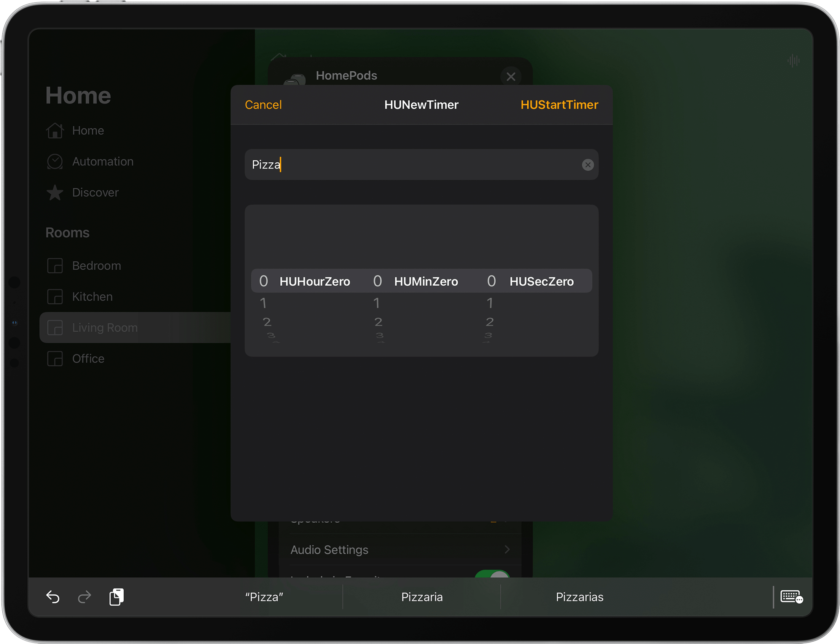Tap the dictation keyboard icon
This screenshot has width=840, height=644.
791,597
